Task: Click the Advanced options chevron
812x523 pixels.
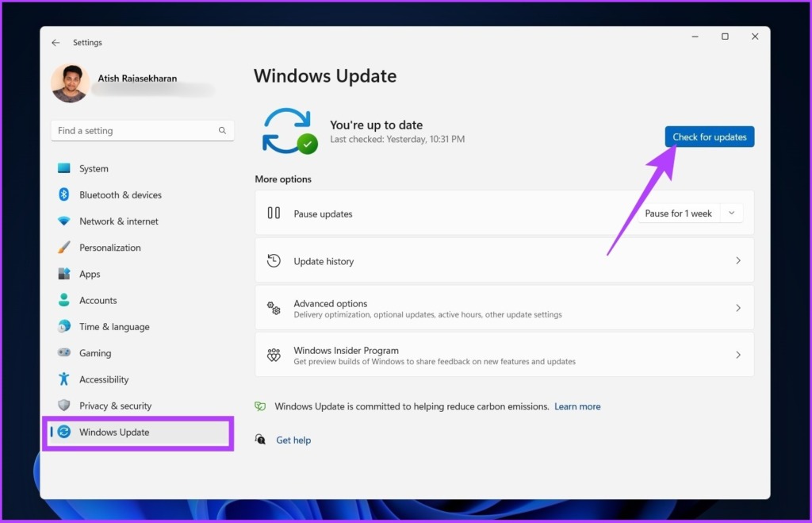Action: tap(738, 308)
